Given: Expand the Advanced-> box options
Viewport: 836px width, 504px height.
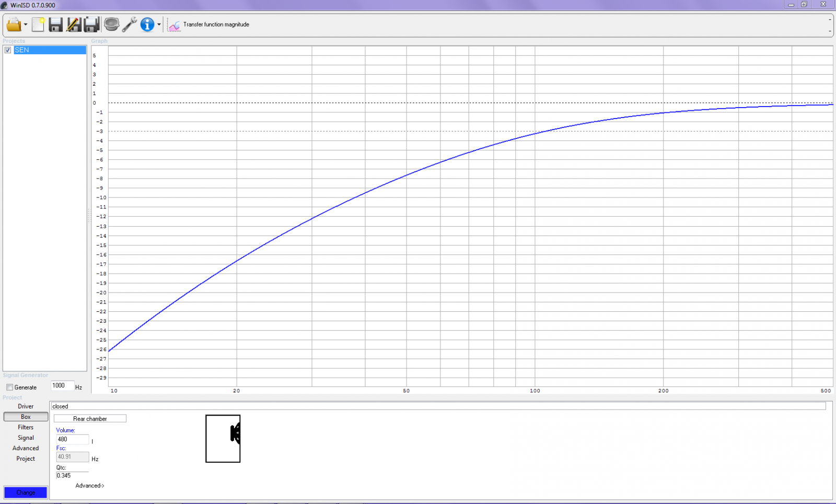Looking at the screenshot, I should (89, 486).
